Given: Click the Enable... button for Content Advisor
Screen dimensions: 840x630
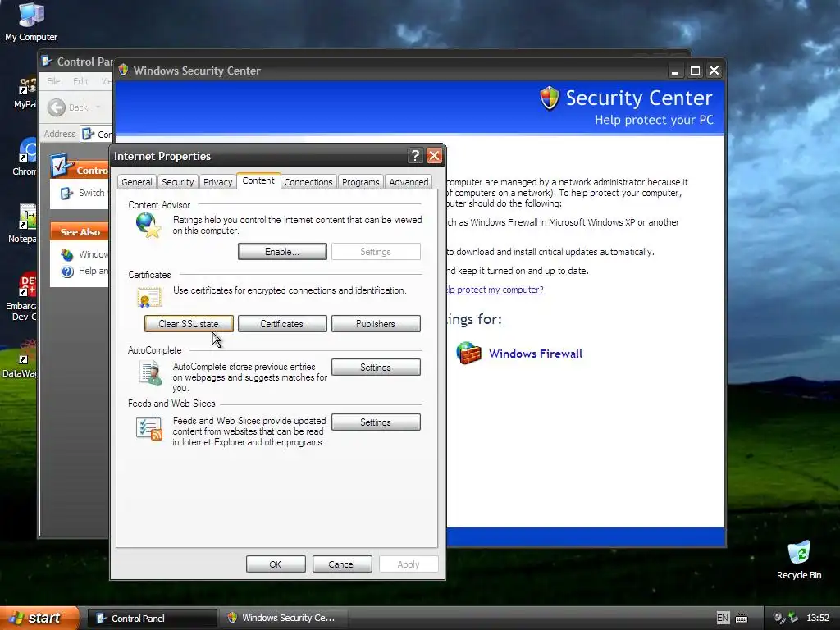Looking at the screenshot, I should click(282, 251).
